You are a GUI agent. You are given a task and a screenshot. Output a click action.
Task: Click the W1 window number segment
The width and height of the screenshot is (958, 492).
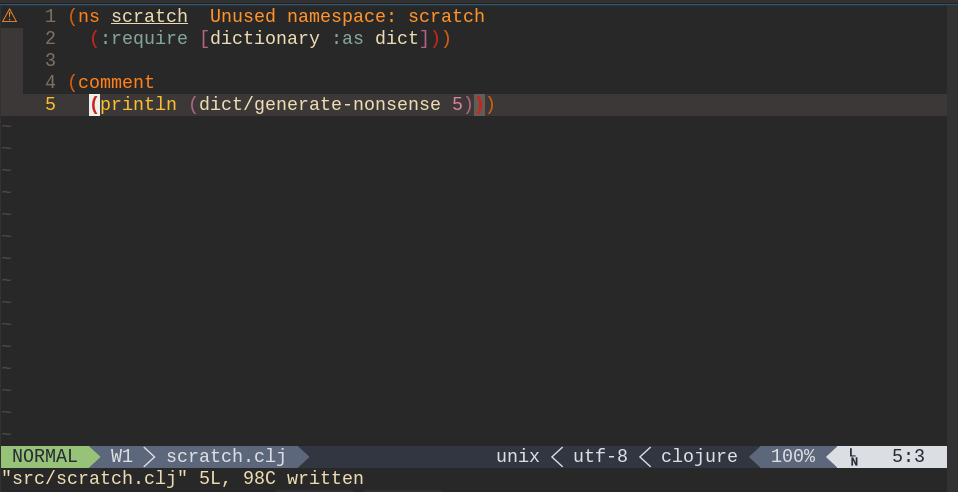121,457
